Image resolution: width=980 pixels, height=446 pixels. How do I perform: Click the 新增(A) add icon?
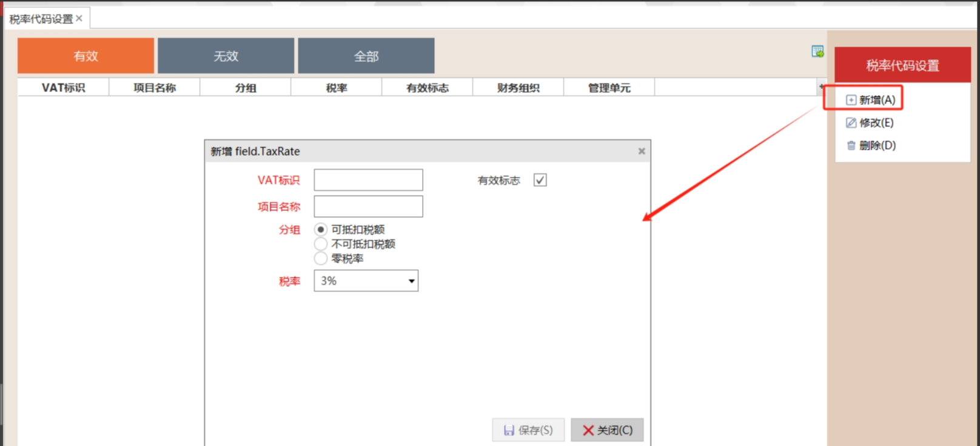point(851,100)
